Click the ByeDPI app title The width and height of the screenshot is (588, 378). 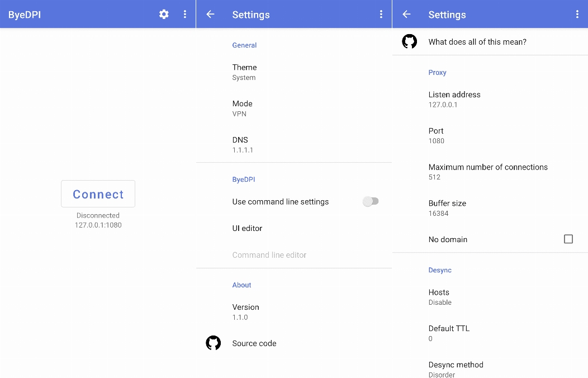click(25, 15)
